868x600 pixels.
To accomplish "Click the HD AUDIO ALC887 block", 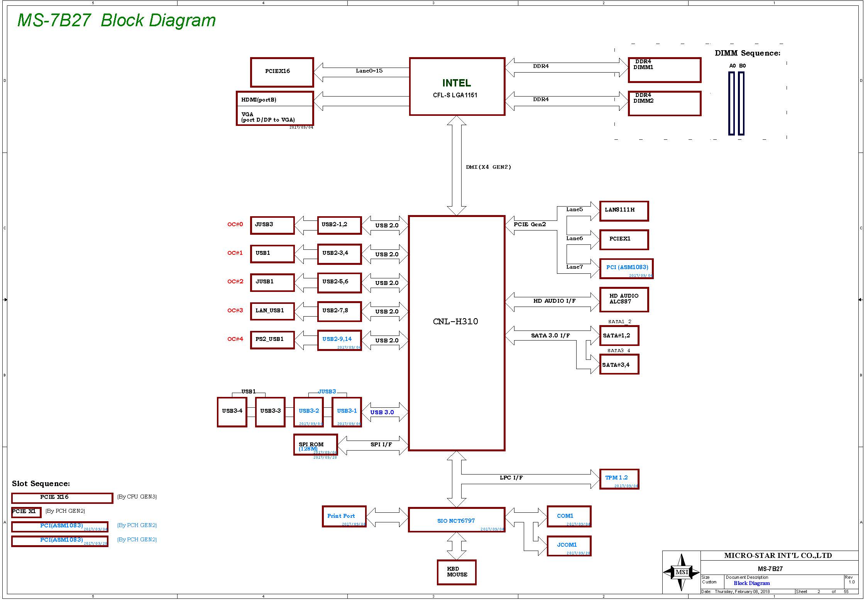I will (x=624, y=300).
